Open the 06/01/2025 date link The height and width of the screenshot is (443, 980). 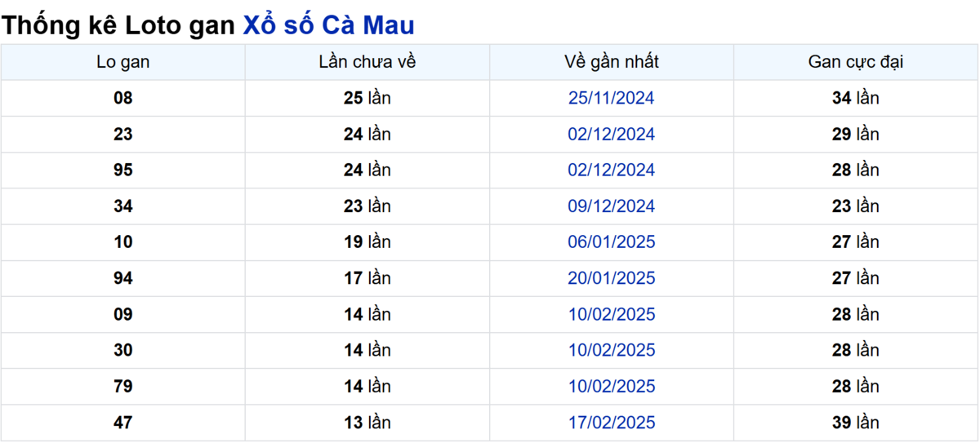pyautogui.click(x=612, y=242)
